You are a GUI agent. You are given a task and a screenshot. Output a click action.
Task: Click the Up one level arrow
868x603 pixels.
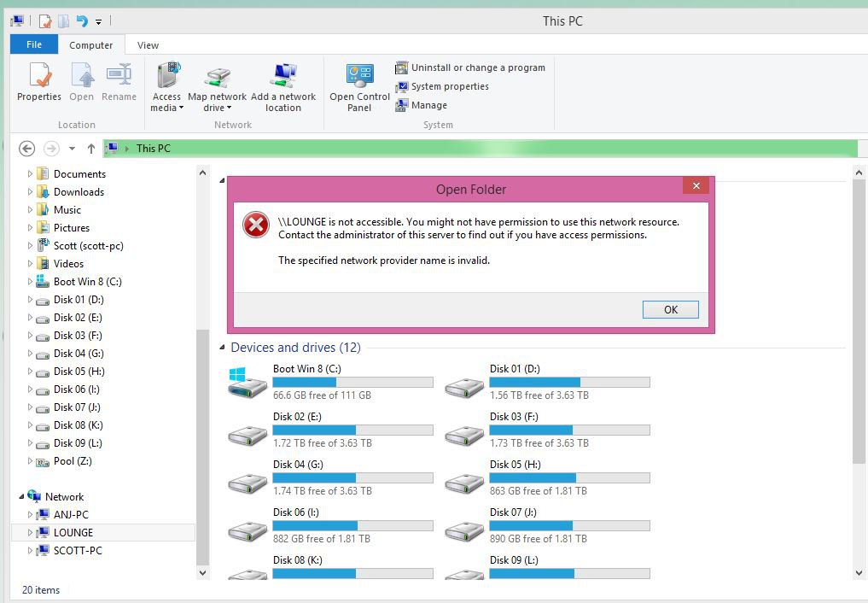[x=91, y=149]
